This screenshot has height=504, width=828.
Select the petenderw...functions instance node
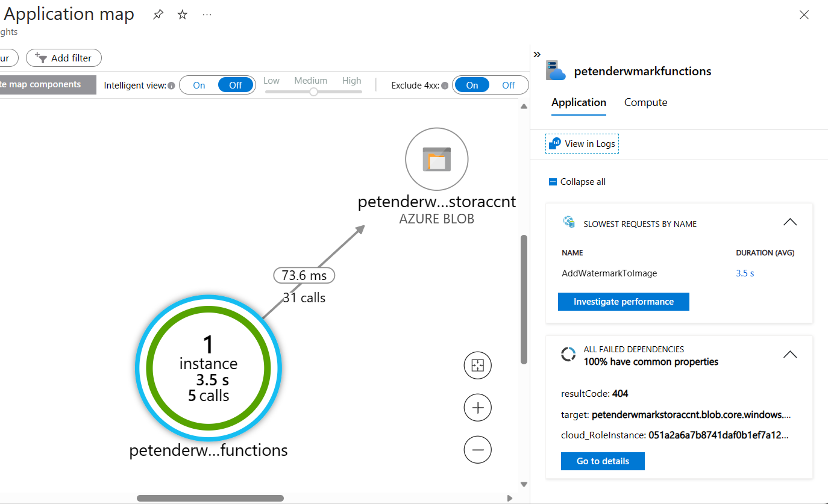(209, 368)
